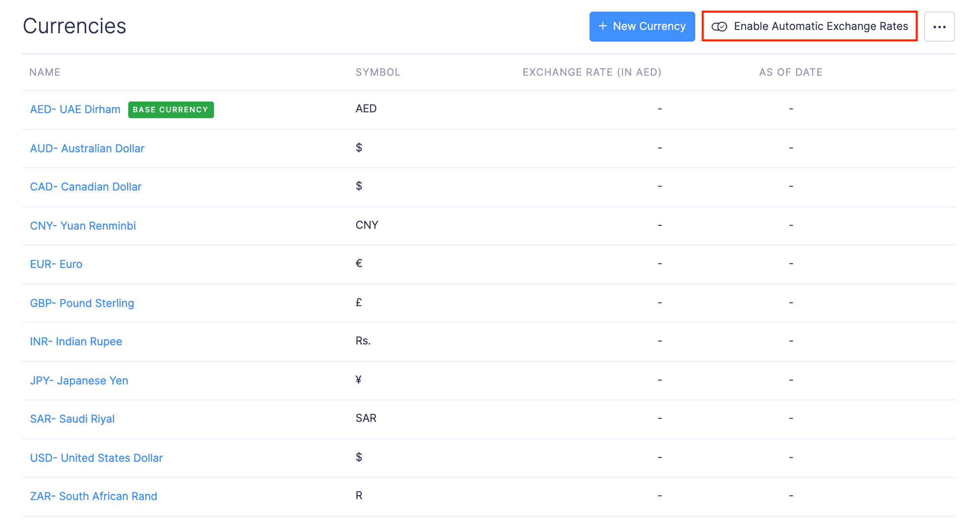The height and width of the screenshot is (525, 980).
Task: Click the EUR- Euro link
Action: 56,264
